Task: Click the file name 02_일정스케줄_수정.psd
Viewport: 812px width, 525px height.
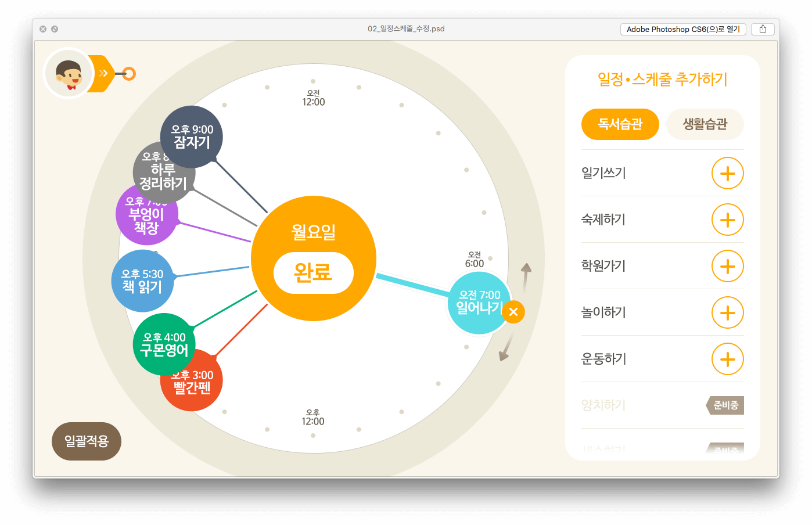Action: [406, 28]
